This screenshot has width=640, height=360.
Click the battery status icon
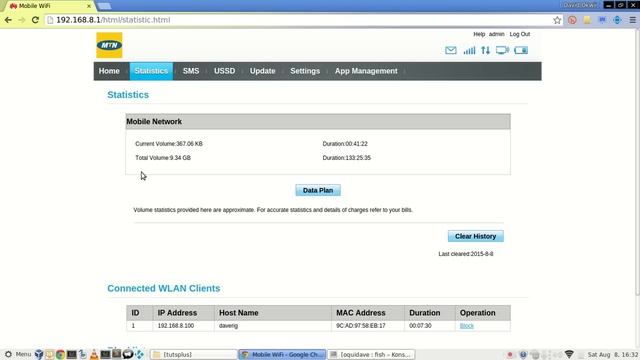[521, 50]
